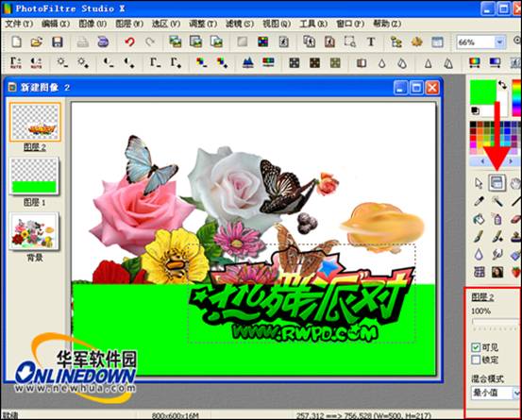Open the 66% zoom dropdown
The height and width of the screenshot is (420, 522).
(x=499, y=42)
